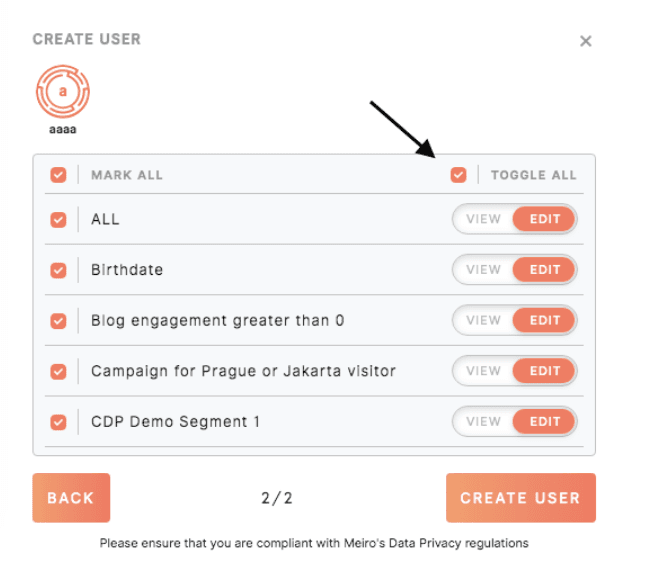
Task: Uncheck the Mark All checkbox
Action: click(x=58, y=175)
